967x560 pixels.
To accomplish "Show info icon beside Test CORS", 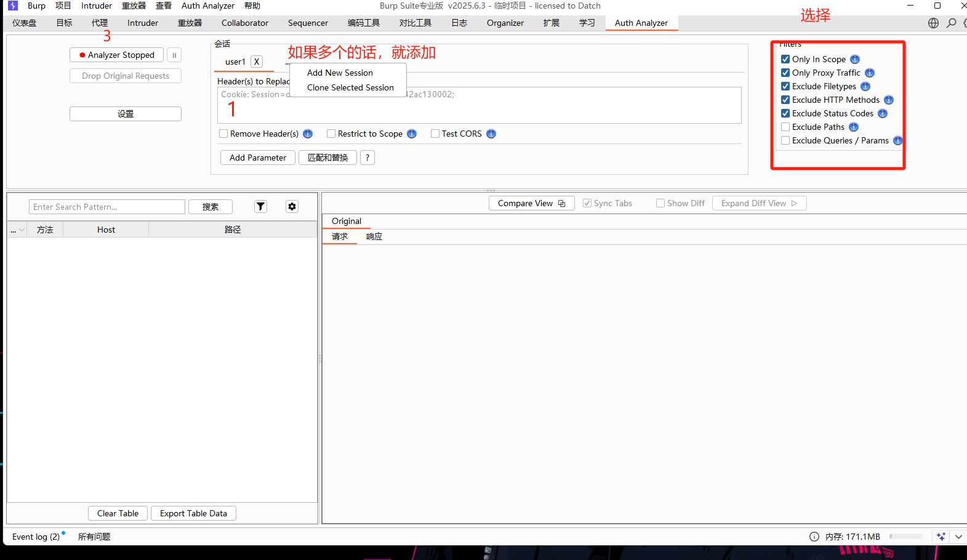I will coord(491,134).
